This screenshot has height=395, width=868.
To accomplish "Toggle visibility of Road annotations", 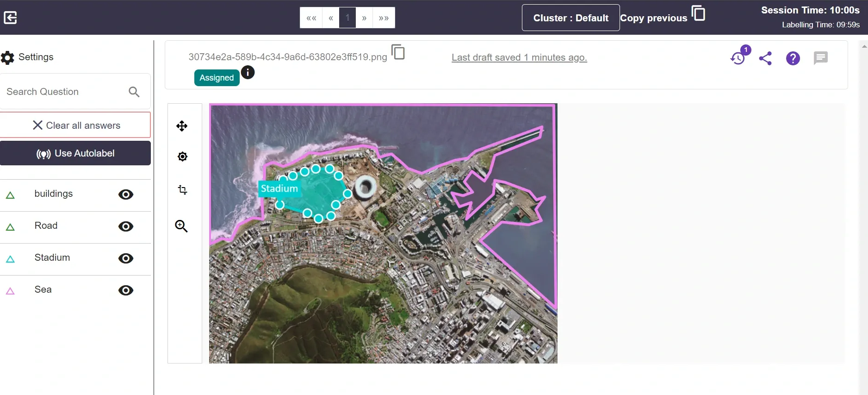I will click(x=126, y=226).
